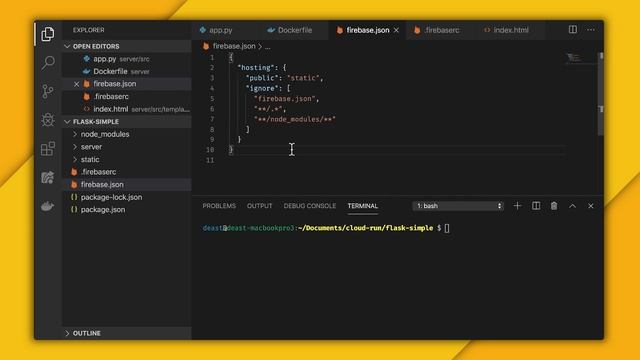
Task: Open package.json in the file tree
Action: coord(127,210)
